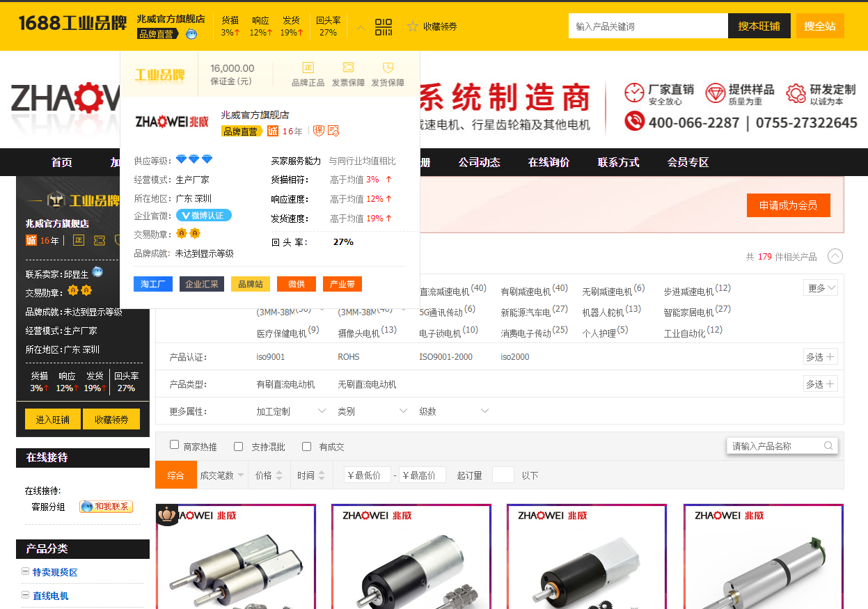Click Wangwang icon beside 邱显生
Image resolution: width=868 pixels, height=609 pixels.
point(97,272)
